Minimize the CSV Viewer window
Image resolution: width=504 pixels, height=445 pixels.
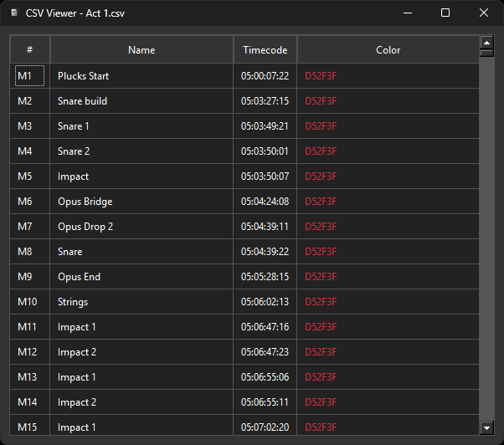click(408, 13)
